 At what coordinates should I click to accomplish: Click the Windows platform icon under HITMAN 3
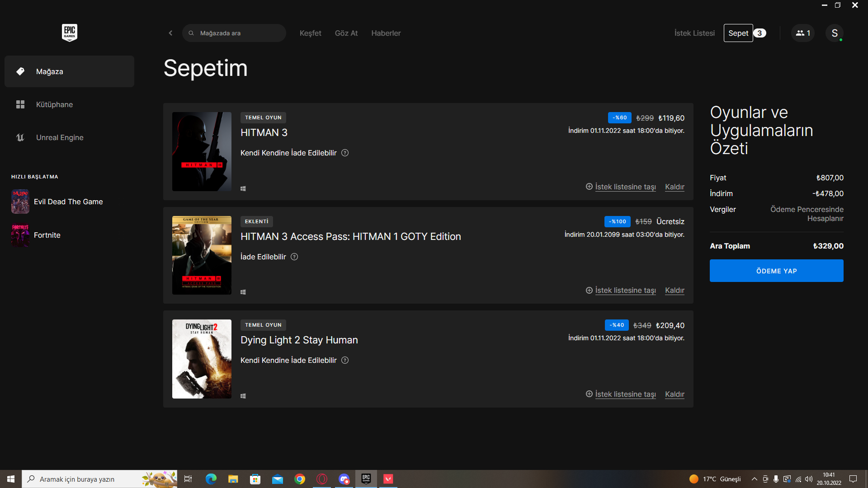coord(243,189)
